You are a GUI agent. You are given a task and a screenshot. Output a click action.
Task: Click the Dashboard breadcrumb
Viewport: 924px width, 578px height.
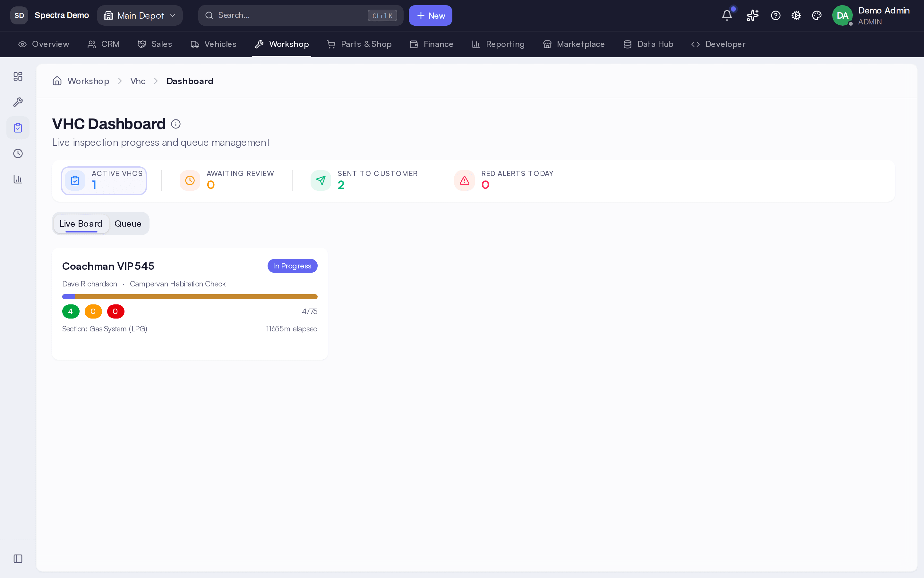[x=190, y=81]
